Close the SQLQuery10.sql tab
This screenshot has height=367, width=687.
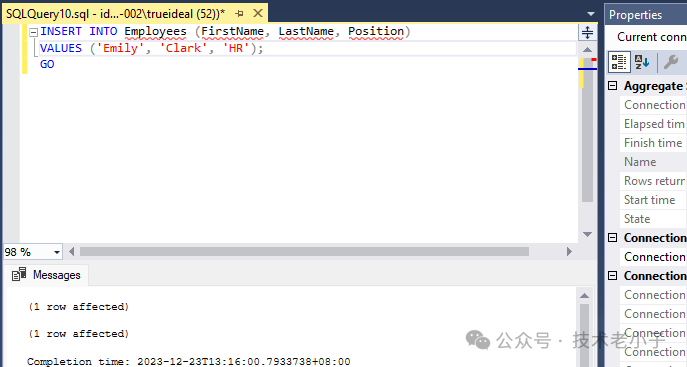[258, 13]
